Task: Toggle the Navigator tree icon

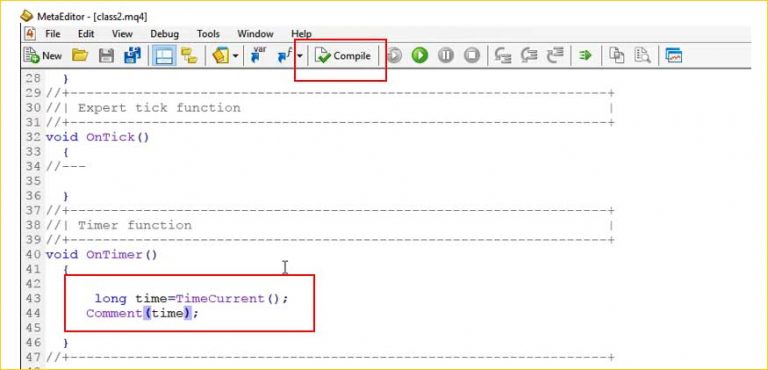Action: pyautogui.click(x=189, y=56)
